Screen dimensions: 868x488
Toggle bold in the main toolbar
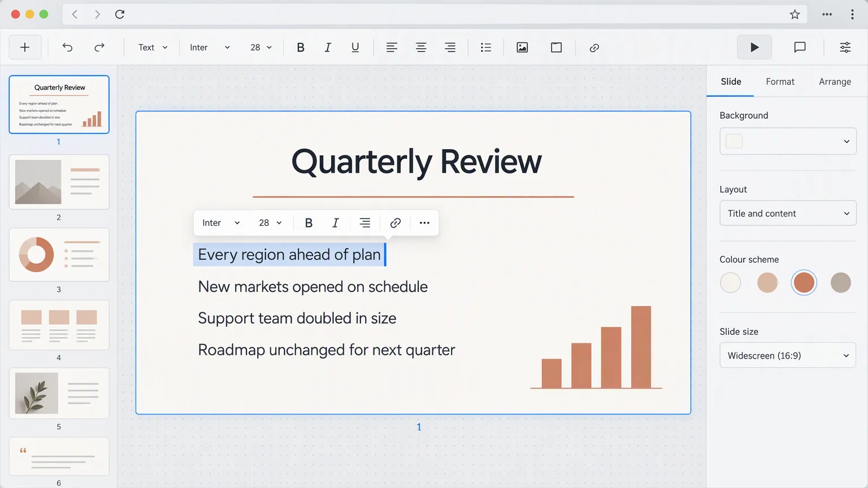pos(301,47)
